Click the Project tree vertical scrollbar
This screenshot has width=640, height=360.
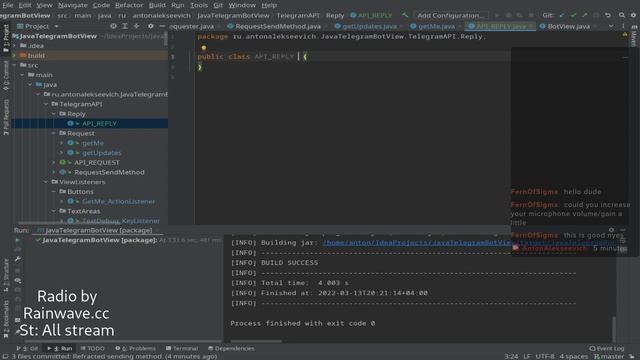166,39
